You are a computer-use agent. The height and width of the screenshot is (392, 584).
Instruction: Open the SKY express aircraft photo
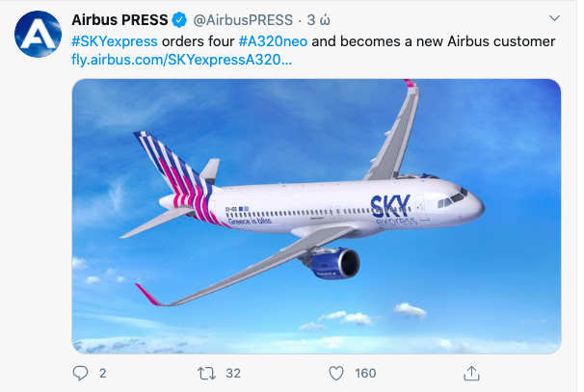point(316,215)
